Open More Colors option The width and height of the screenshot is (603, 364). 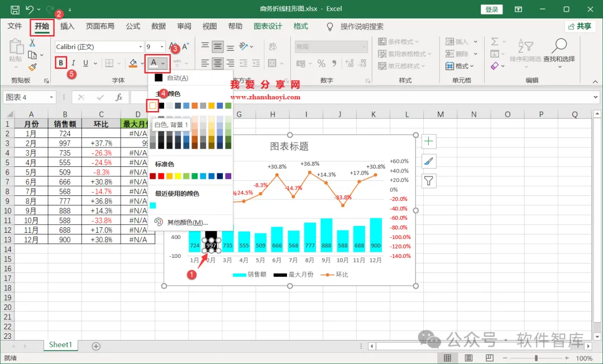pyautogui.click(x=190, y=222)
